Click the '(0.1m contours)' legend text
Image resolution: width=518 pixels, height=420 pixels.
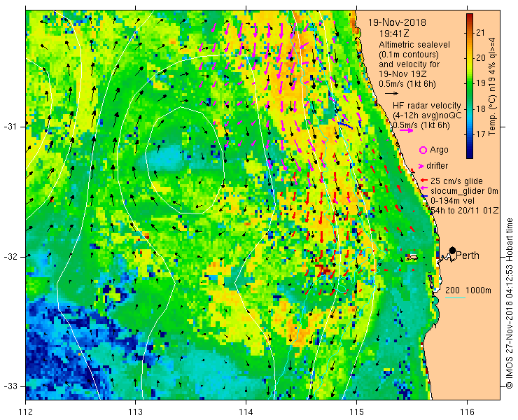pos(409,54)
